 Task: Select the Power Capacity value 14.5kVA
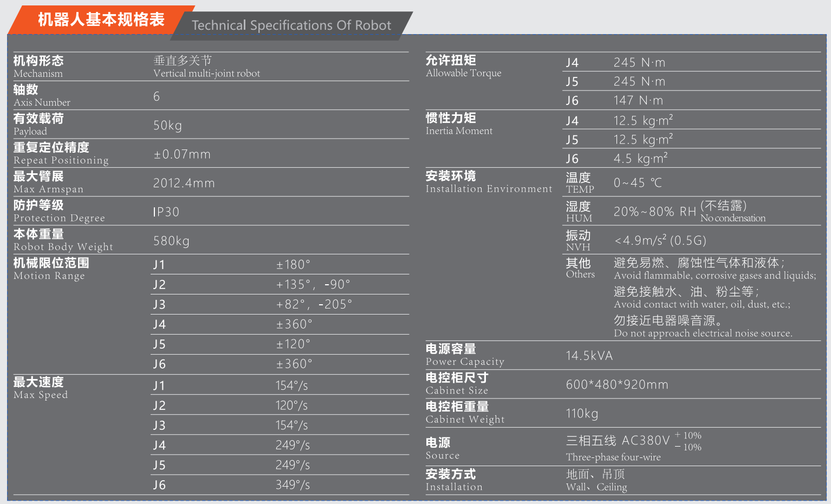pyautogui.click(x=589, y=356)
